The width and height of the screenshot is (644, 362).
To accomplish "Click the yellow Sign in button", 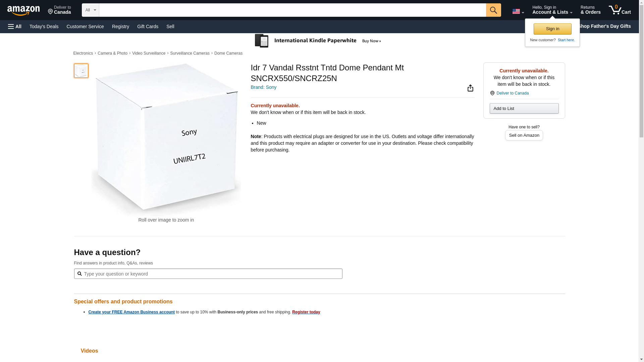I will [x=552, y=29].
